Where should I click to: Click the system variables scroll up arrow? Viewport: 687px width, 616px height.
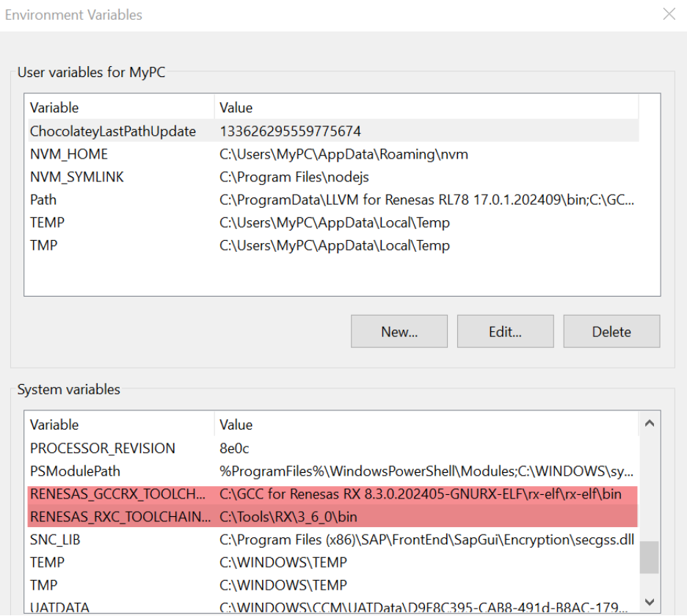650,423
